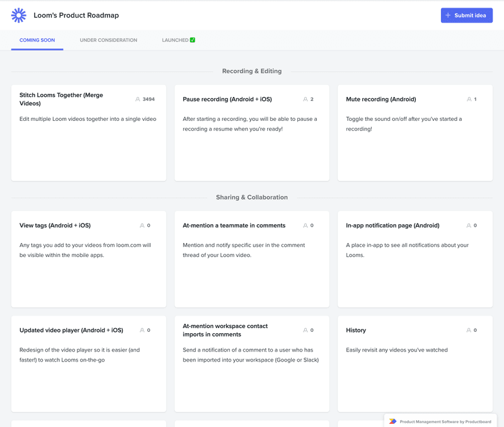Click the Sharing & Collaboration section heading
This screenshot has width=504, height=427.
[x=251, y=197]
